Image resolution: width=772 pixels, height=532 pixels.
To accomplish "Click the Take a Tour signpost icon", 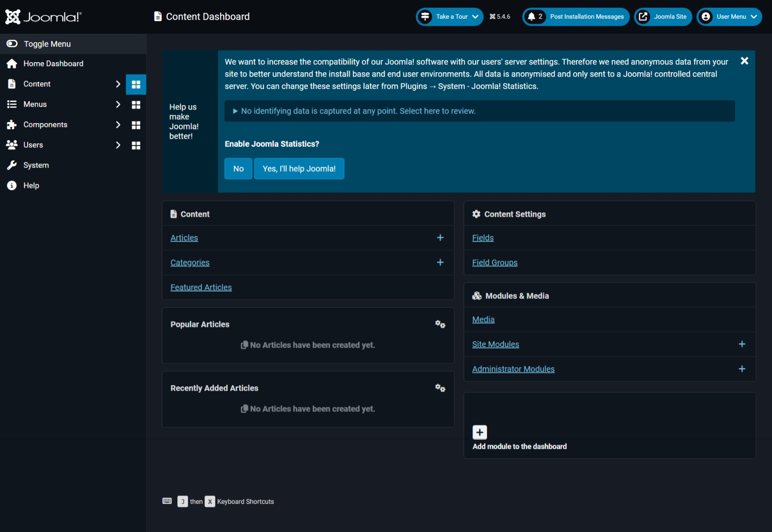I will point(425,17).
